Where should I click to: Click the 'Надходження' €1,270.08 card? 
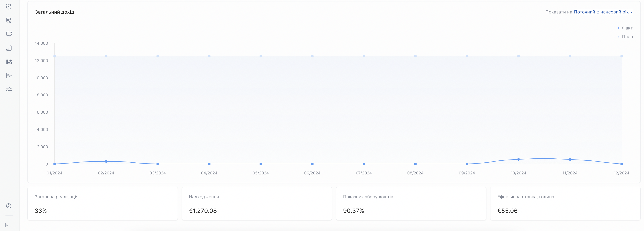257,204
